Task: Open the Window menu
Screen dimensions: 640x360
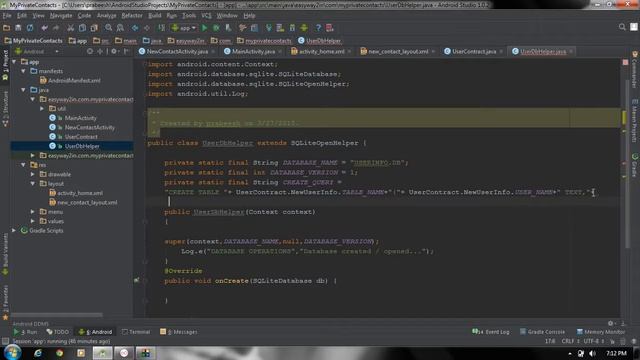Action: (227, 16)
